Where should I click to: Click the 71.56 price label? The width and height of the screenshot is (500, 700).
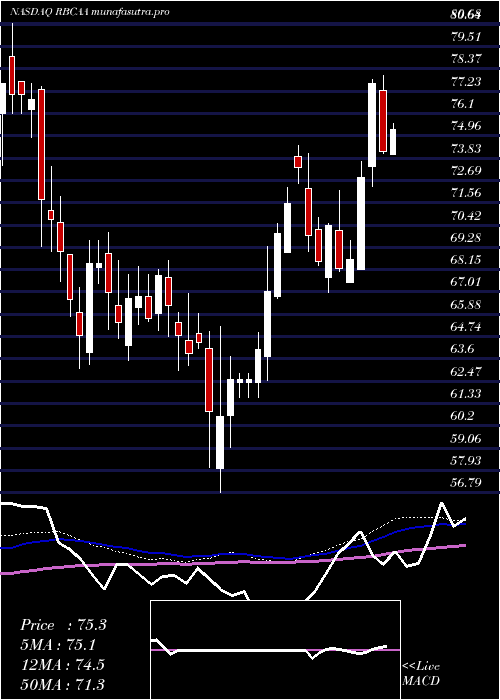click(466, 193)
